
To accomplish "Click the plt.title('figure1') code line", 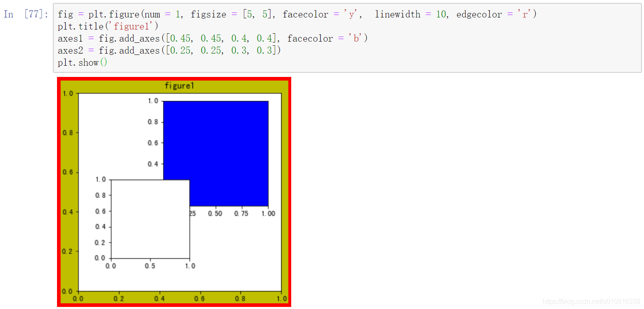I will 108,27.
